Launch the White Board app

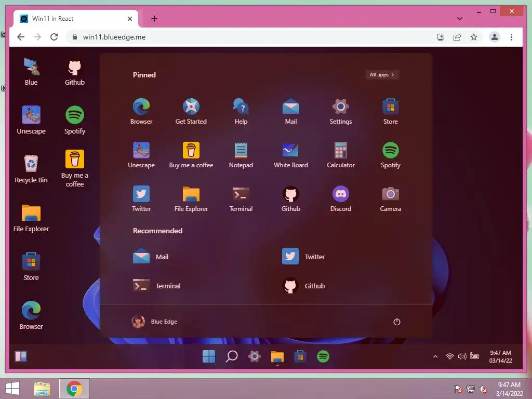pos(291,155)
